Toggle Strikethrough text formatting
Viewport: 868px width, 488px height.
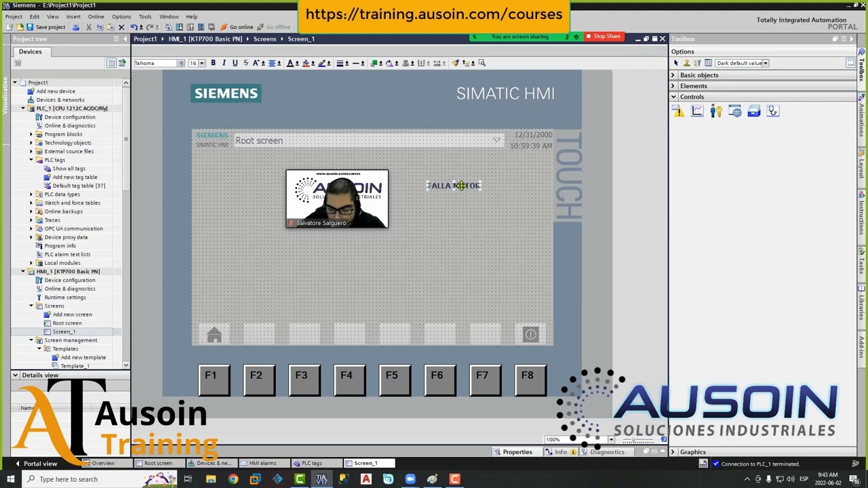(245, 63)
